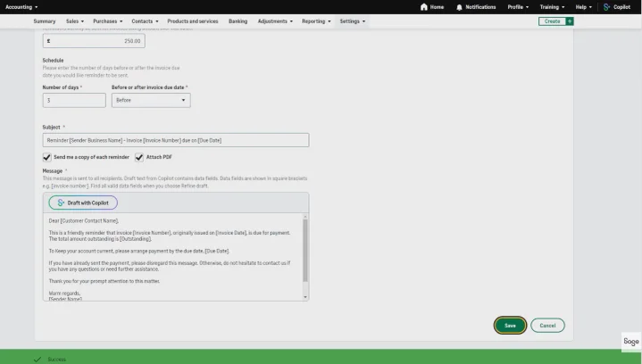Image resolution: width=642 pixels, height=364 pixels.
Task: Click the Success checkmark icon
Action: (x=38, y=359)
